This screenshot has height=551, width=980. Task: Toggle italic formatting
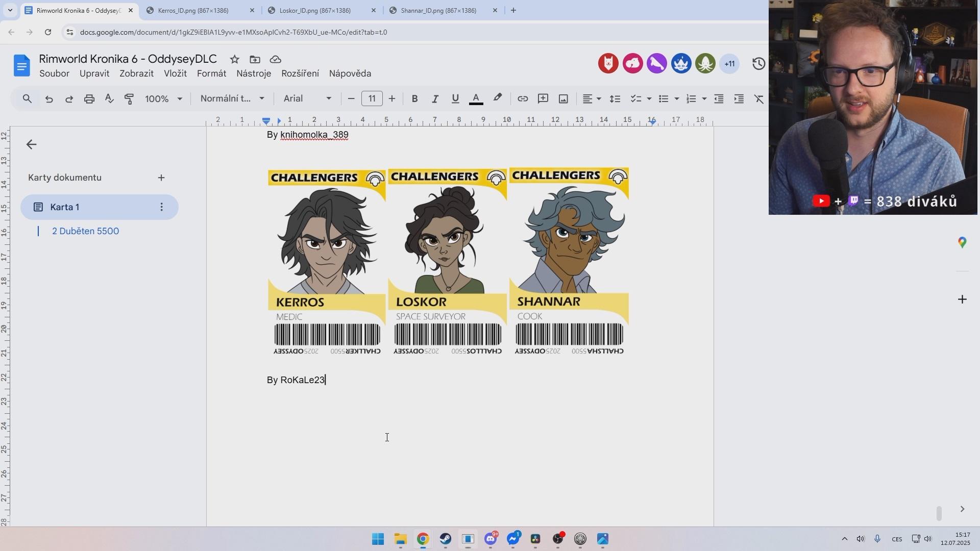(435, 99)
